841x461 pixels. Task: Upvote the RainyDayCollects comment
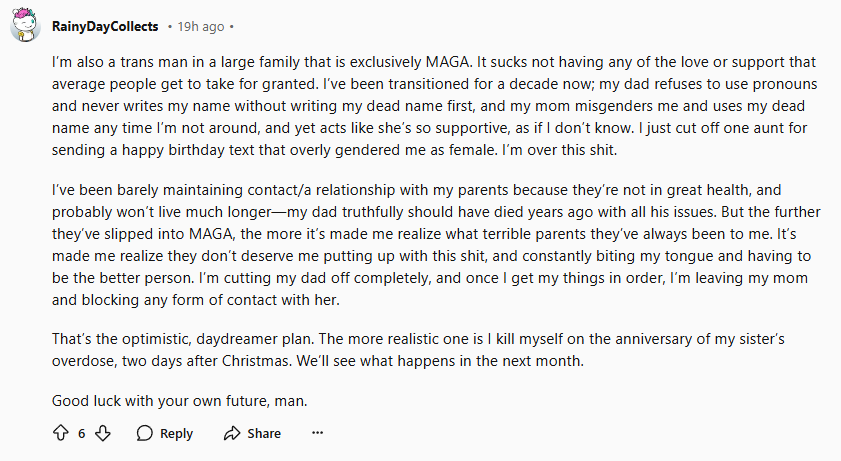59,433
